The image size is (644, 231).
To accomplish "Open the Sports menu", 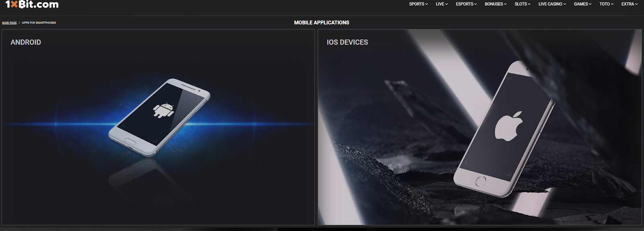I will [x=418, y=4].
